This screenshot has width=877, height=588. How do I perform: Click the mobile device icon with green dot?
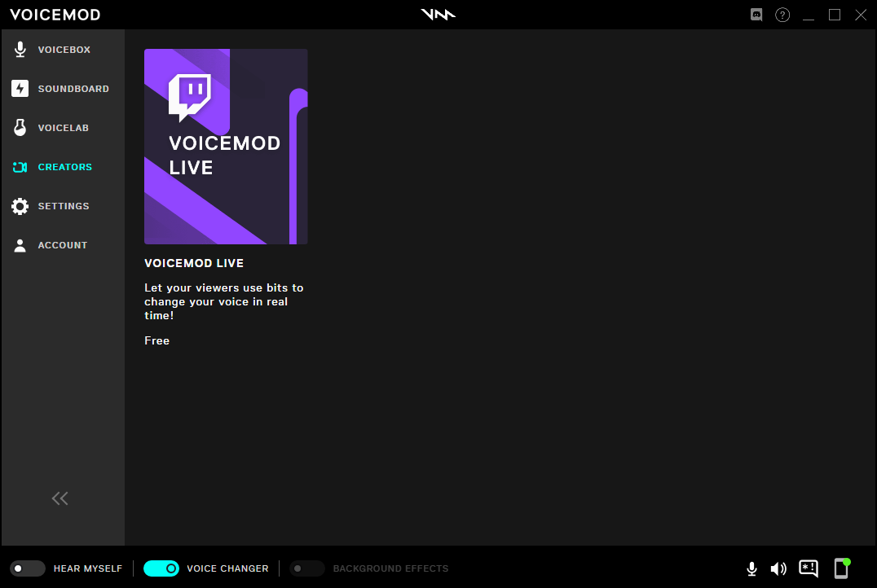click(x=842, y=568)
